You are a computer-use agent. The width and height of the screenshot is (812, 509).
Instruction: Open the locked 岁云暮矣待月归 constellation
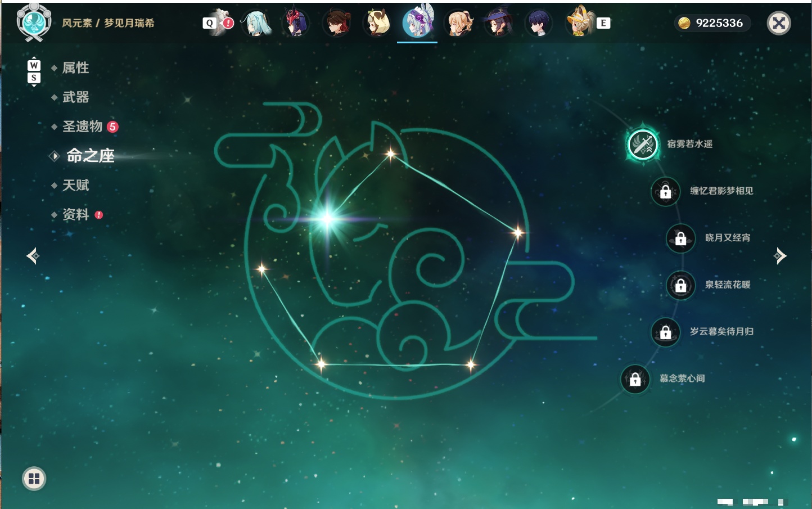pyautogui.click(x=666, y=332)
